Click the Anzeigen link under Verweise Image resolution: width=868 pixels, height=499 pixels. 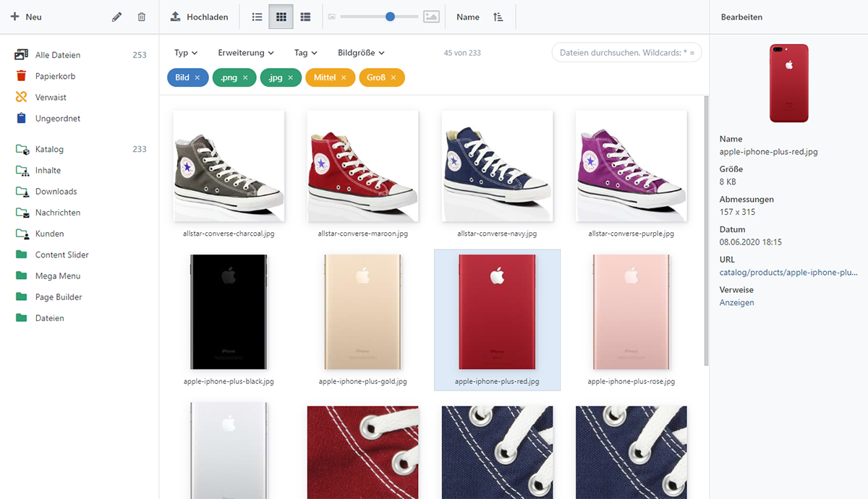(x=736, y=302)
